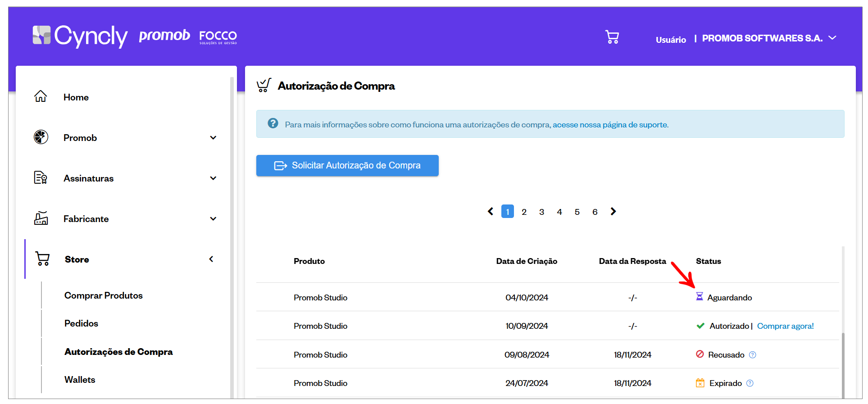Open Wallets submenu item
868x404 pixels.
pos(80,380)
